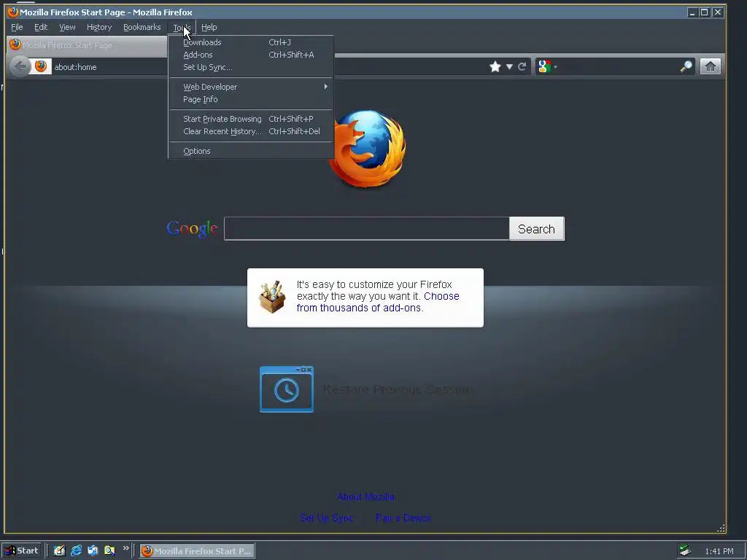Minimize the Firefox window
Image resolution: width=747 pixels, height=560 pixels.
(x=692, y=12)
